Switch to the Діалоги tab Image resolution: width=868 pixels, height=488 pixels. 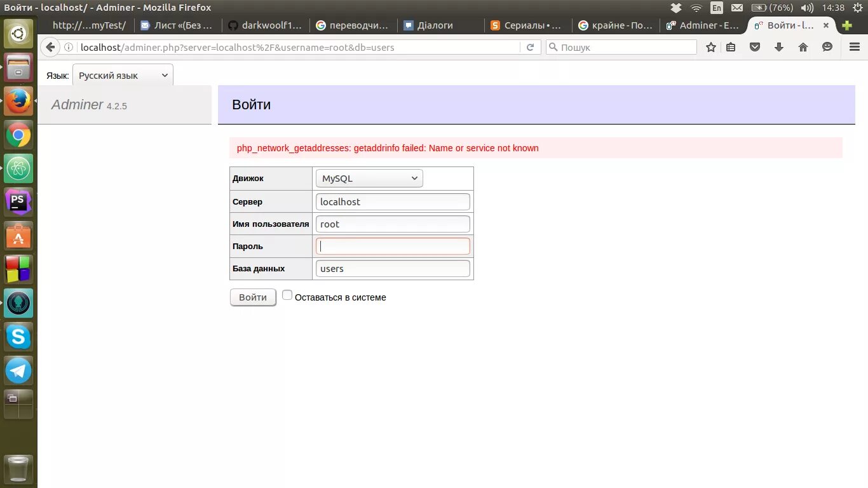tap(442, 25)
